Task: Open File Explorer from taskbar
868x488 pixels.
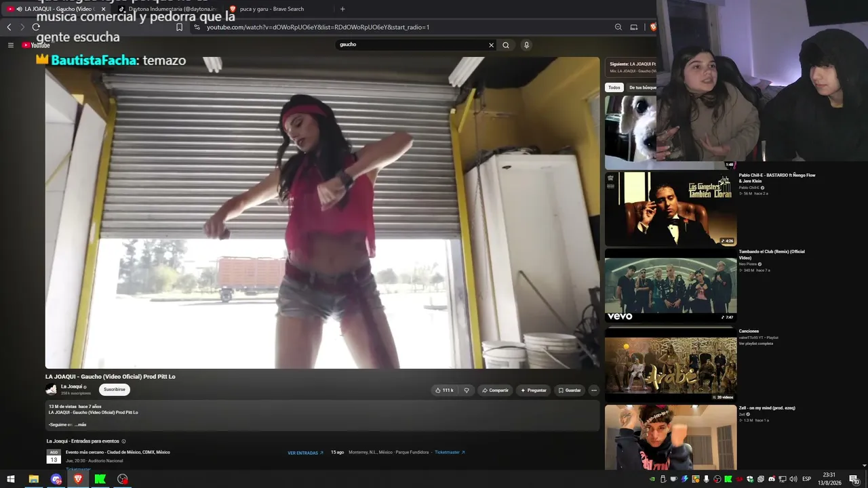Action: click(33, 479)
